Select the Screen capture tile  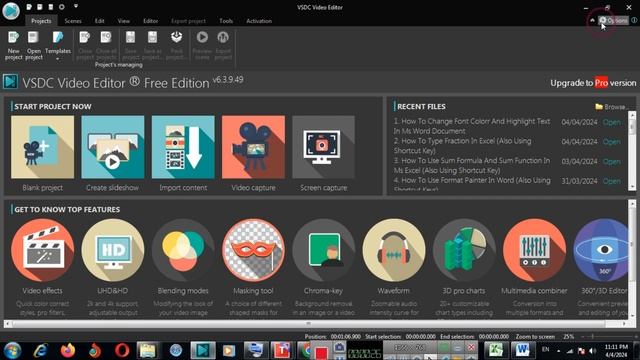pos(323,147)
